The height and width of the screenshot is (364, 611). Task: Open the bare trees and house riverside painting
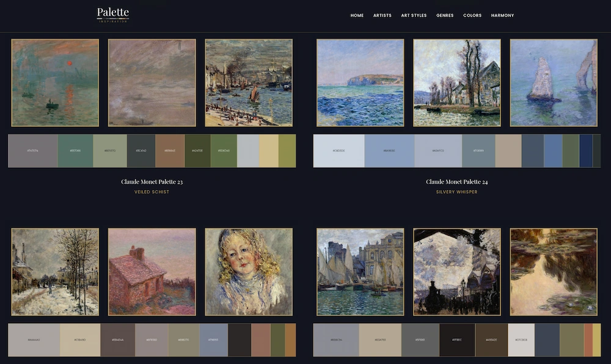pos(456,82)
